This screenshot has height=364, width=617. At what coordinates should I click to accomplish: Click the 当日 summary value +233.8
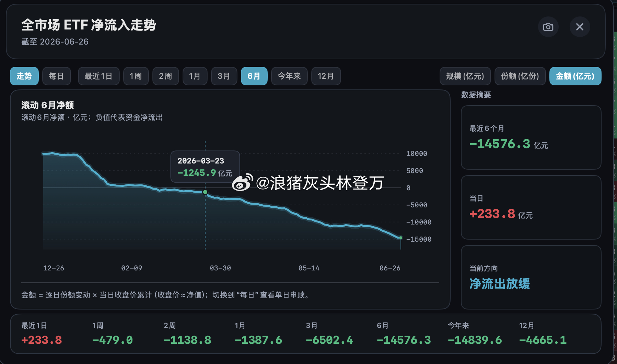coord(492,214)
